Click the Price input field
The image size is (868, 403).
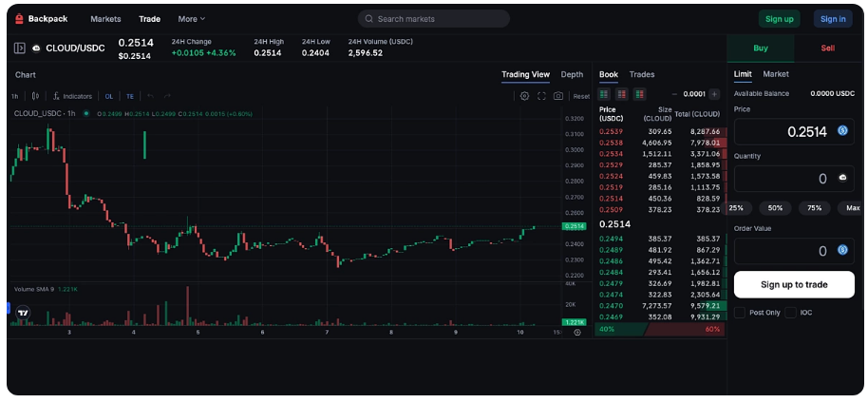pos(794,131)
